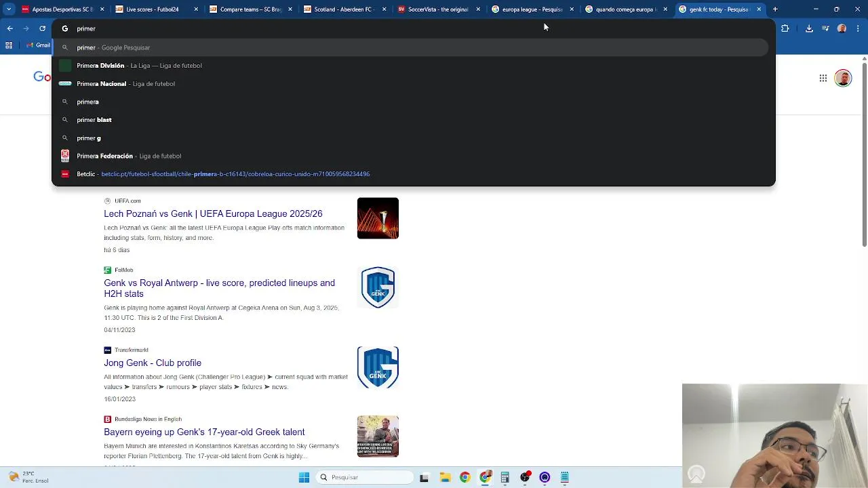Open the Google account avatar on page
Image resolution: width=868 pixels, height=488 pixels.
click(x=843, y=78)
